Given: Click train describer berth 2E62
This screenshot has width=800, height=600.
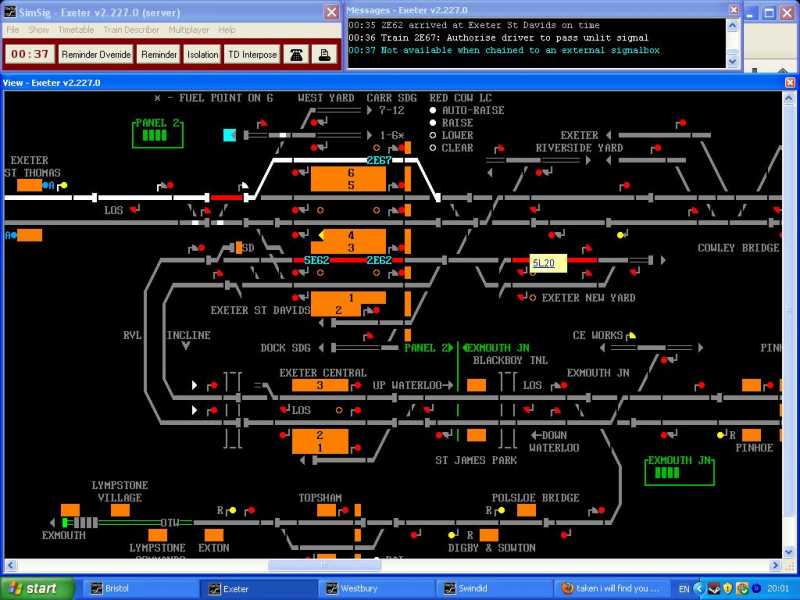Looking at the screenshot, I should click(x=379, y=260).
